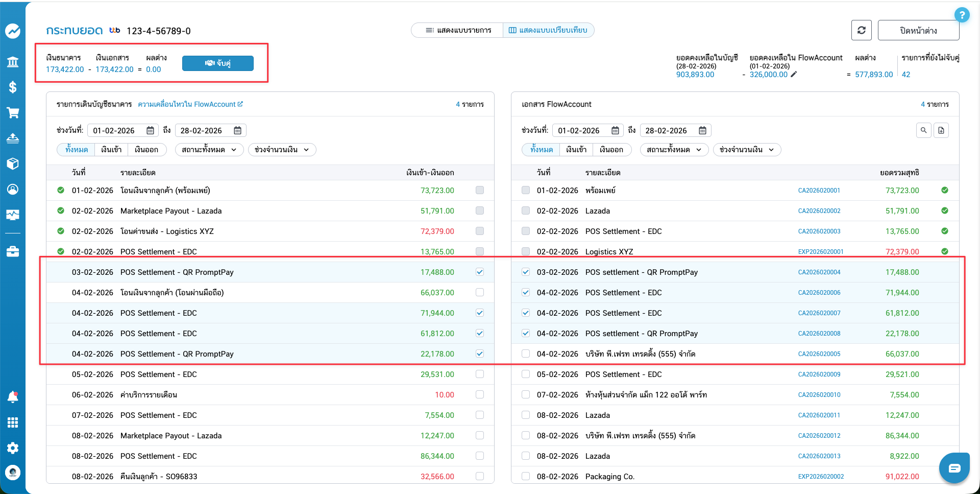This screenshot has height=494, width=980.
Task: Open settings gear in sidebar
Action: 13,448
